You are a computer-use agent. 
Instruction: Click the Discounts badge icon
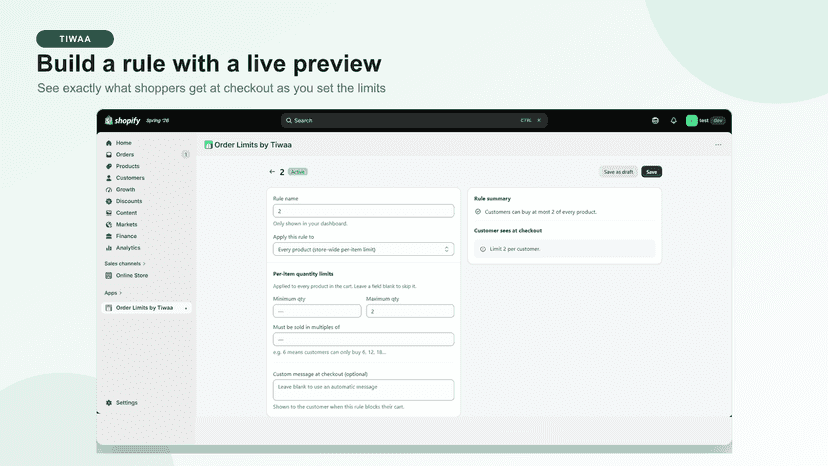[x=109, y=201]
